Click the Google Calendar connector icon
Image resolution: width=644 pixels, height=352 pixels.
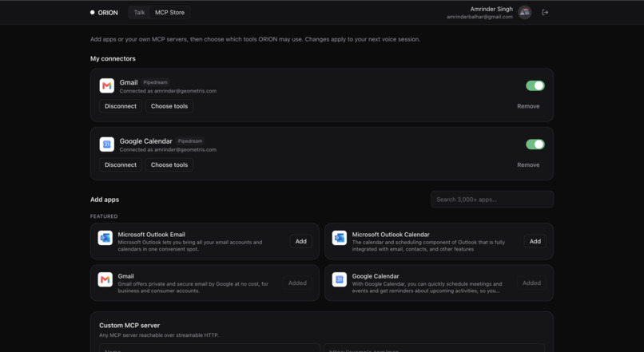(107, 144)
